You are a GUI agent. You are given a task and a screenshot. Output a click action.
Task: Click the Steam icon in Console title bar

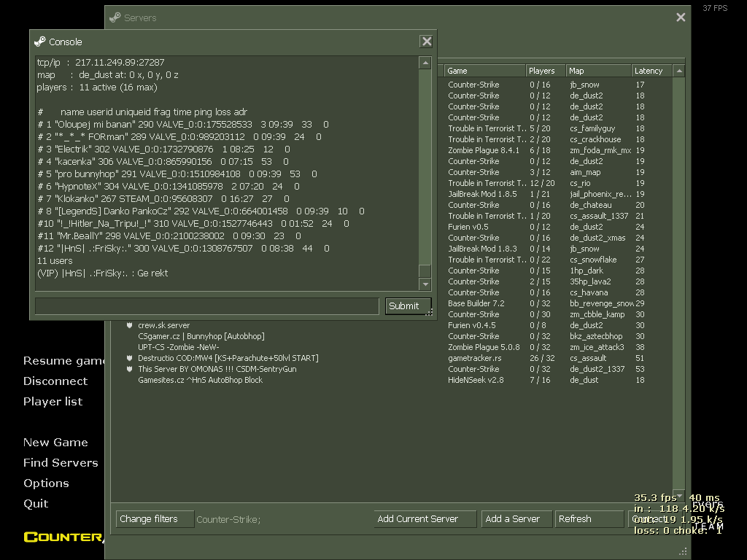click(x=40, y=42)
